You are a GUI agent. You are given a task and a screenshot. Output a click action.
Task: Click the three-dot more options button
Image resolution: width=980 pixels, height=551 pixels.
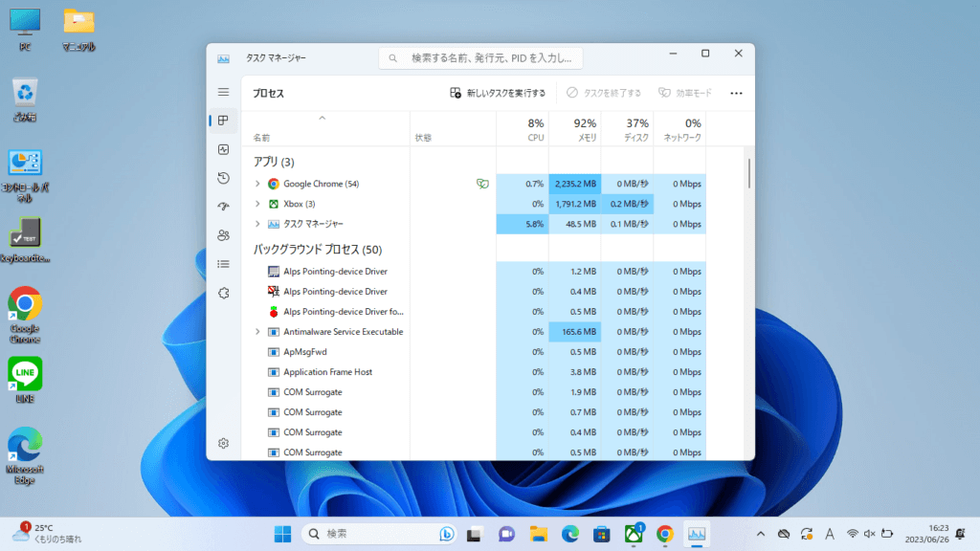tap(736, 94)
